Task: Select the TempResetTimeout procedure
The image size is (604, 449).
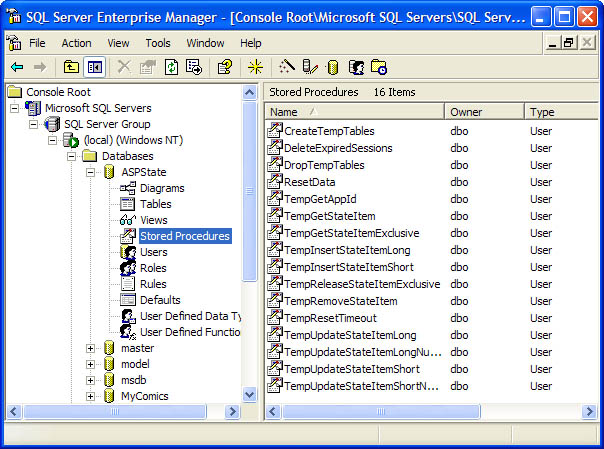Action: click(330, 318)
